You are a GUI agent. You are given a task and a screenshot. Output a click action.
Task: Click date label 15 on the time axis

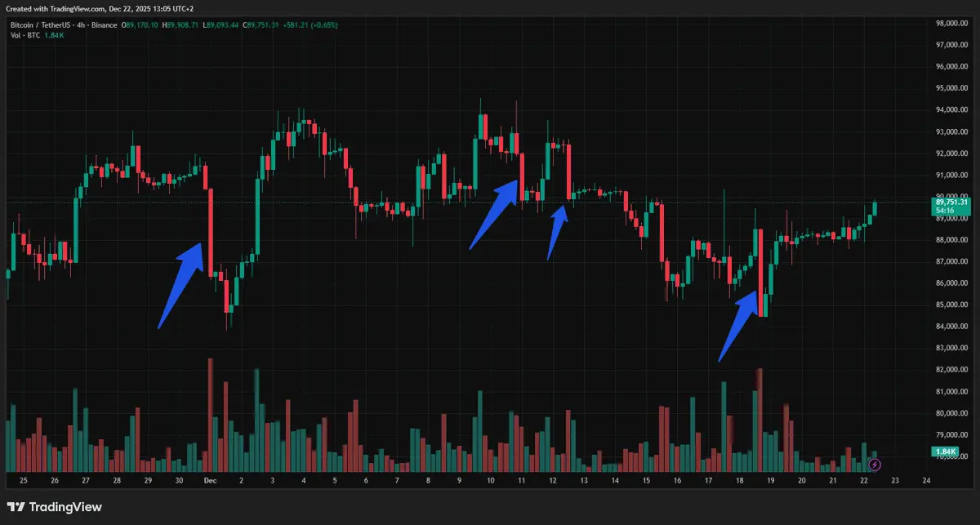coord(646,481)
